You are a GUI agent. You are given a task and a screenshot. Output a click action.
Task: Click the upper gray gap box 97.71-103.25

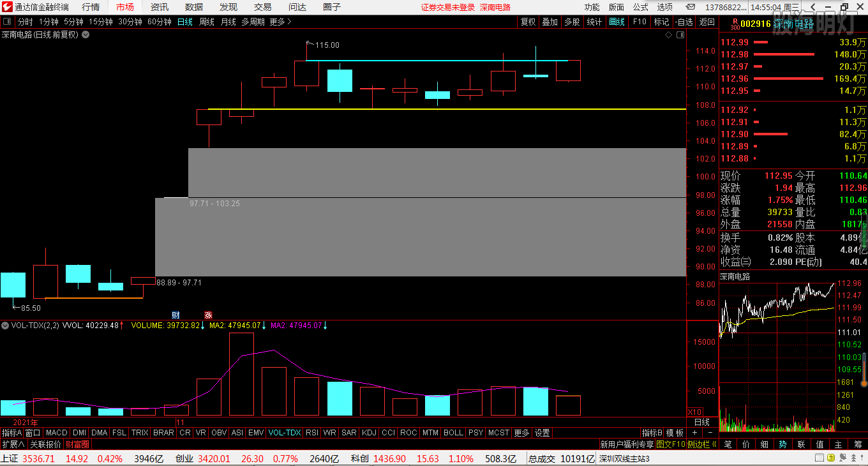point(437,172)
